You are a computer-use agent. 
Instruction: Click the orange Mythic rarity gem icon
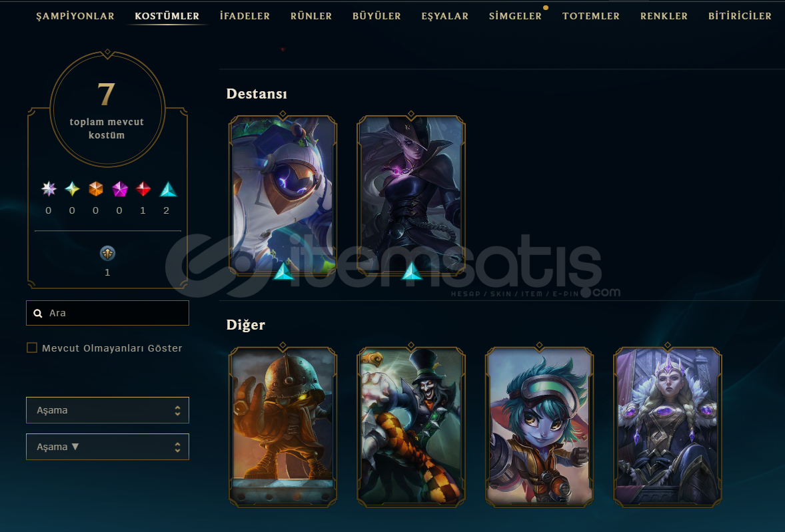pos(95,189)
